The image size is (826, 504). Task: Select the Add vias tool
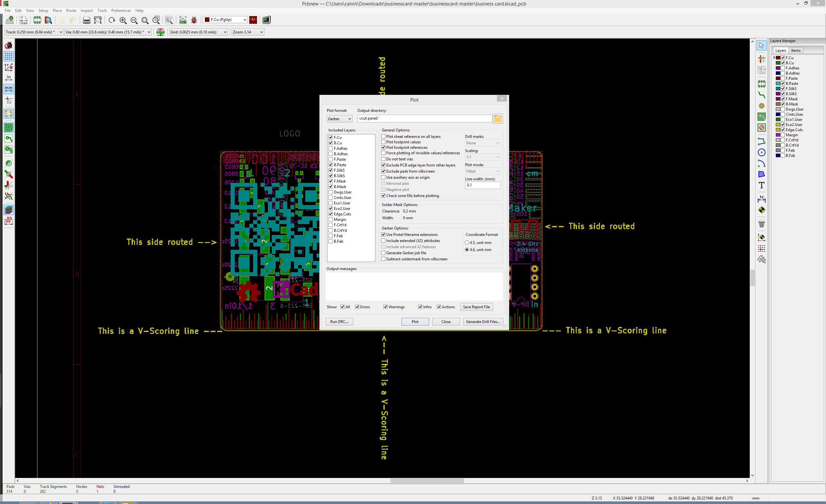[762, 106]
